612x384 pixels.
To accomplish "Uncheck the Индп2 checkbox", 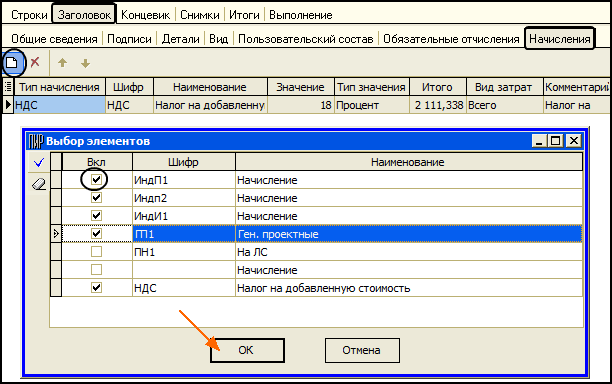I will 96,197.
